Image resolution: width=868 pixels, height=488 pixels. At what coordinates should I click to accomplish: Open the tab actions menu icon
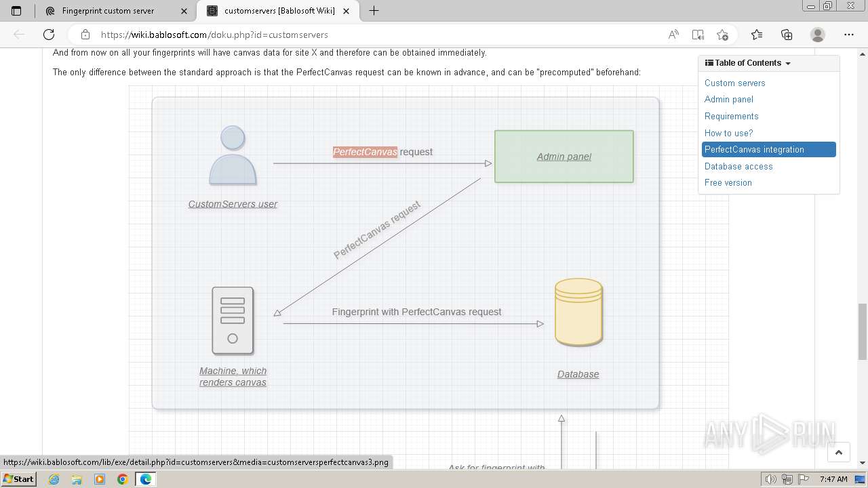(16, 10)
